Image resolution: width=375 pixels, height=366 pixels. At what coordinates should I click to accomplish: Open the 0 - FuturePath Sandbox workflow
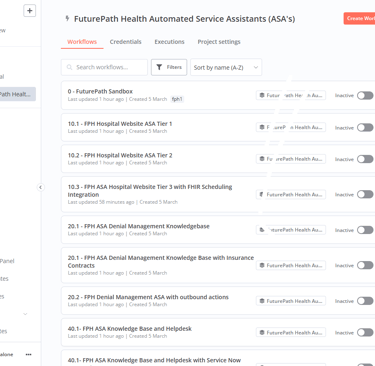click(x=100, y=91)
